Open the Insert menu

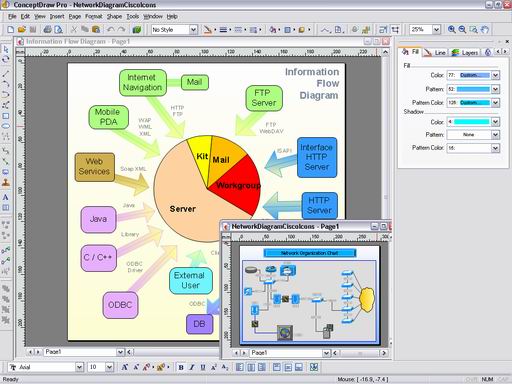(57, 16)
